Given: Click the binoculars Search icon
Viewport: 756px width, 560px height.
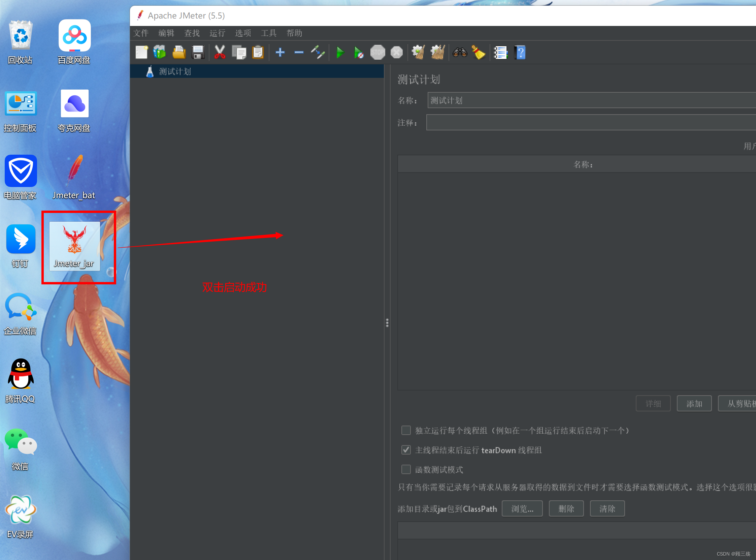Looking at the screenshot, I should click(460, 53).
